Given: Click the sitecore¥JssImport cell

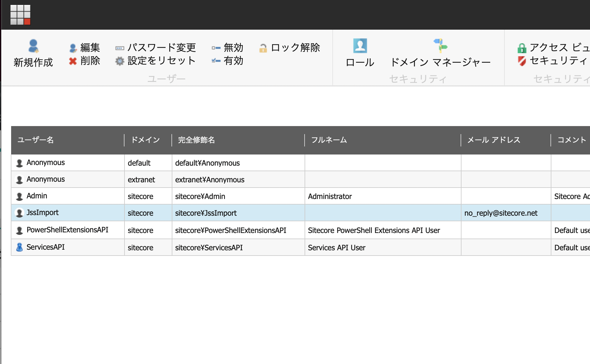Looking at the screenshot, I should click(238, 213).
